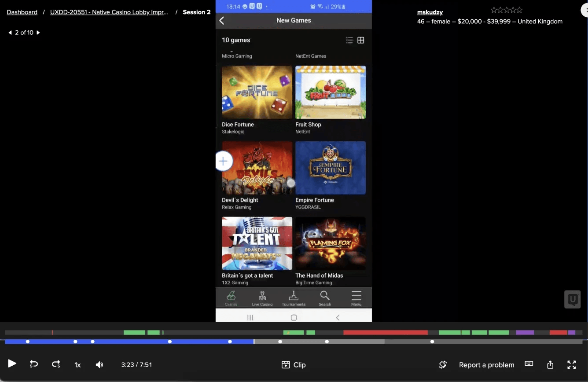Select the Tournaments tab
588x382 pixels.
[x=294, y=298]
